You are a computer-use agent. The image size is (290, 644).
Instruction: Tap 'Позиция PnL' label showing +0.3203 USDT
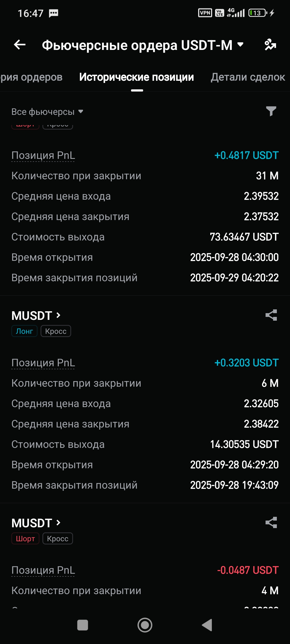(x=43, y=363)
